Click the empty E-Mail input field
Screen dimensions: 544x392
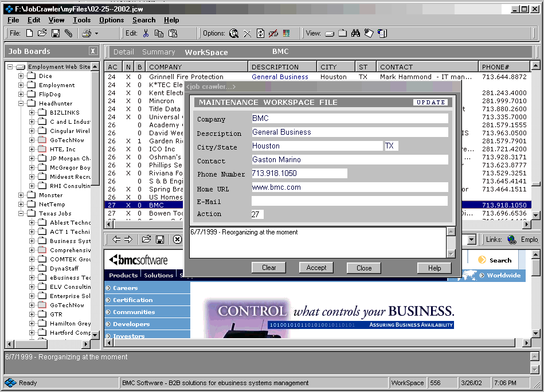click(x=350, y=201)
